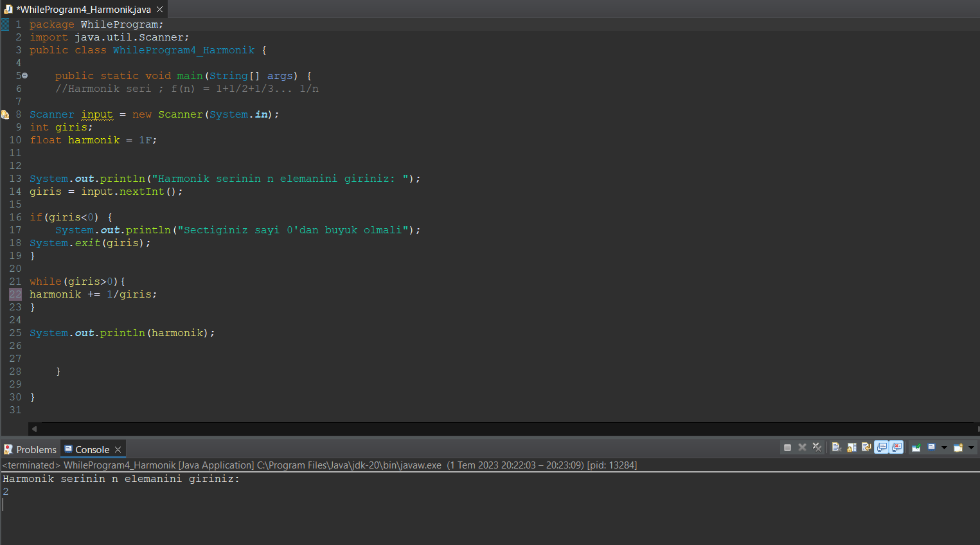Click the 'main' method name

coord(190,76)
